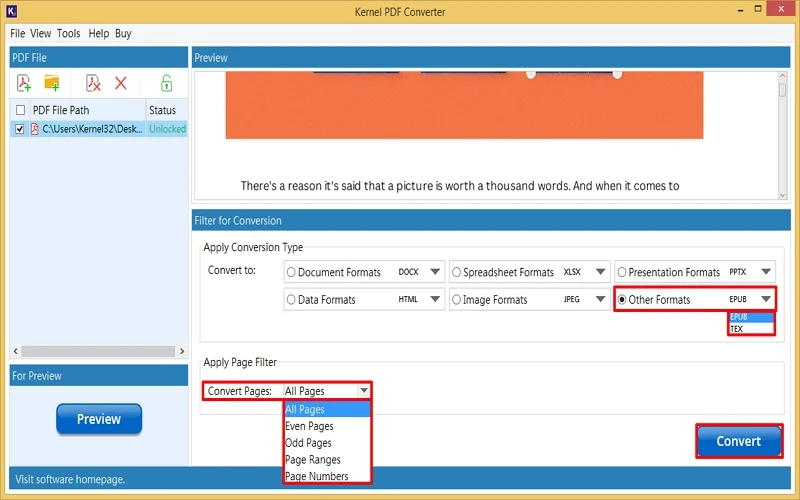Viewport: 800px width, 500px height.
Task: Expand the XLSX spreadsheet format dropdown
Action: pyautogui.click(x=601, y=272)
